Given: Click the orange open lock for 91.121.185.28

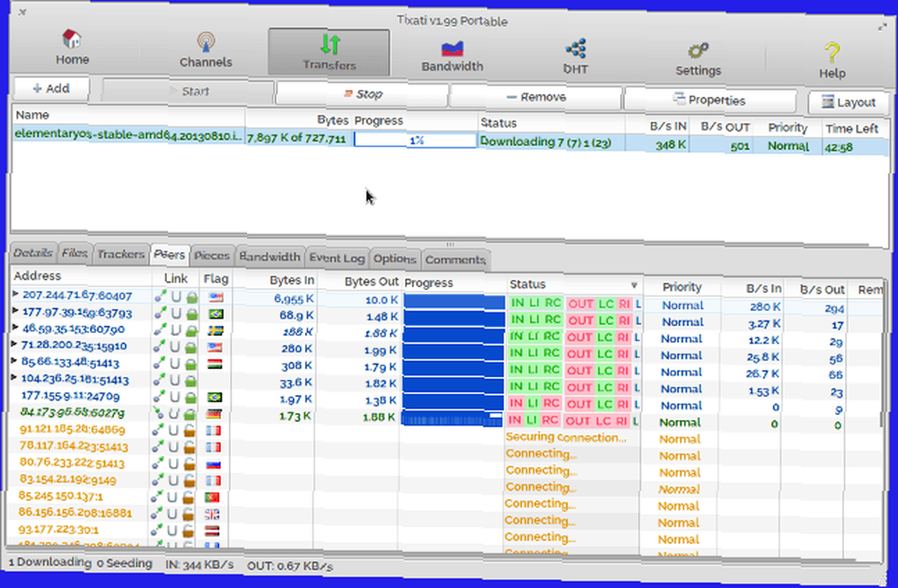Looking at the screenshot, I should [189, 430].
